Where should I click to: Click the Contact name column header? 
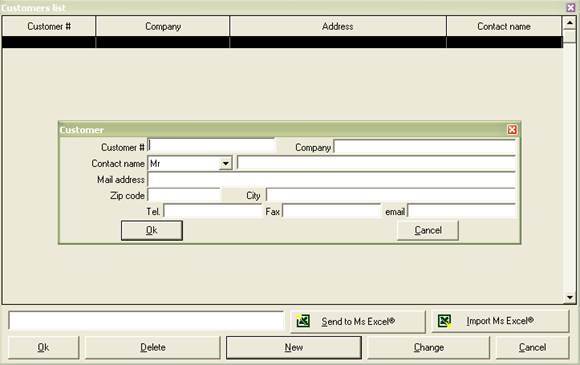click(x=504, y=26)
